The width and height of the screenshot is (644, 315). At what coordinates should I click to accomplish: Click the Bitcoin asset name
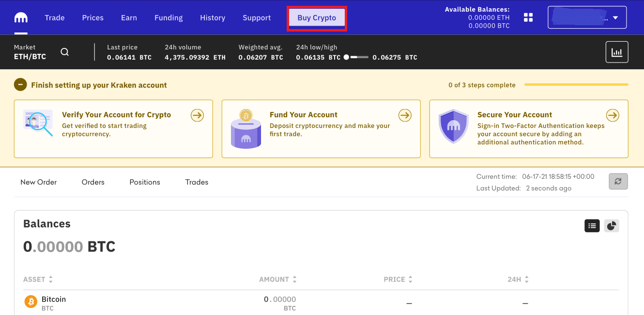(x=54, y=299)
